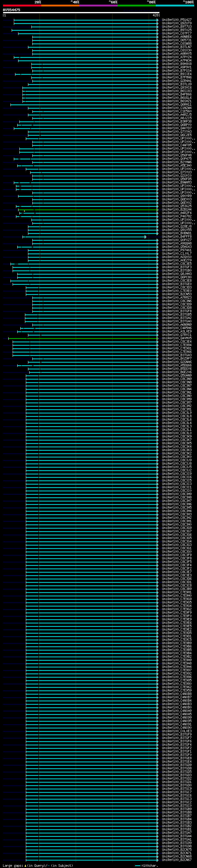This screenshot has height=868, width=197.
Task: Open hit UniRef100_Q9ZUT9
Action: 176,24
